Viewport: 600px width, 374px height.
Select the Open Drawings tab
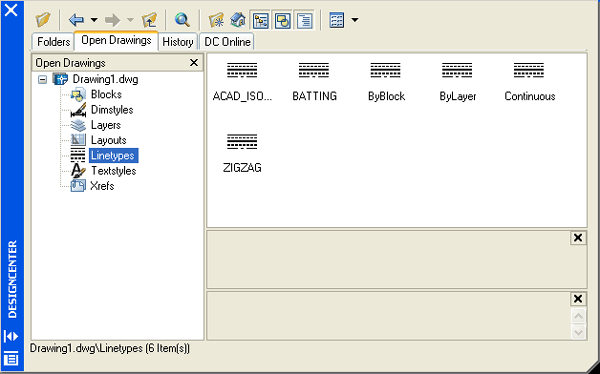point(116,40)
